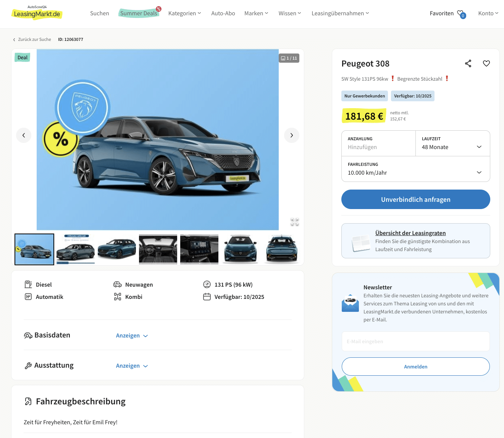
Task: Click Zurück zur Suche link
Action: click(x=34, y=39)
